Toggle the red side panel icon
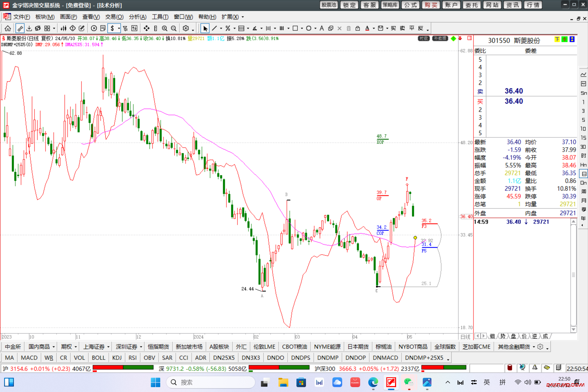Screen dimensions: 588x392 tap(470, 38)
